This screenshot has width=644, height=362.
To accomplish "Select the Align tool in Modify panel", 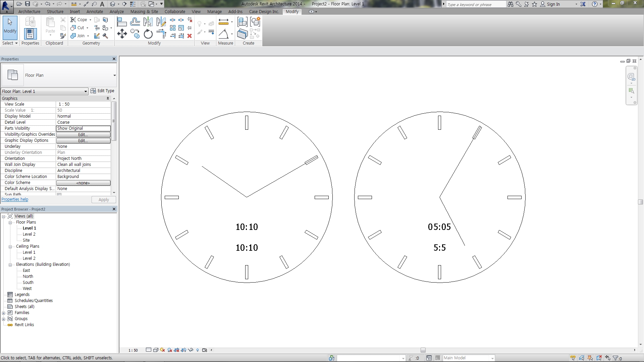I will [x=122, y=22].
